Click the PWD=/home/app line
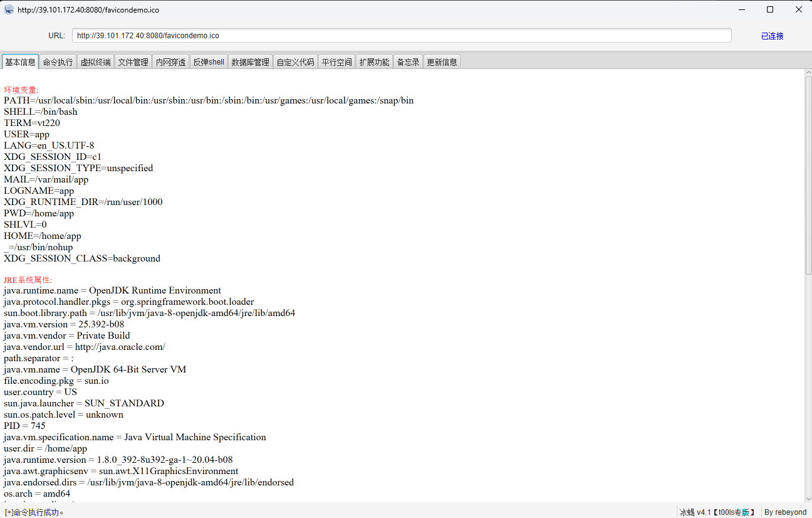Screen dimensions: 812x518 click(x=39, y=213)
